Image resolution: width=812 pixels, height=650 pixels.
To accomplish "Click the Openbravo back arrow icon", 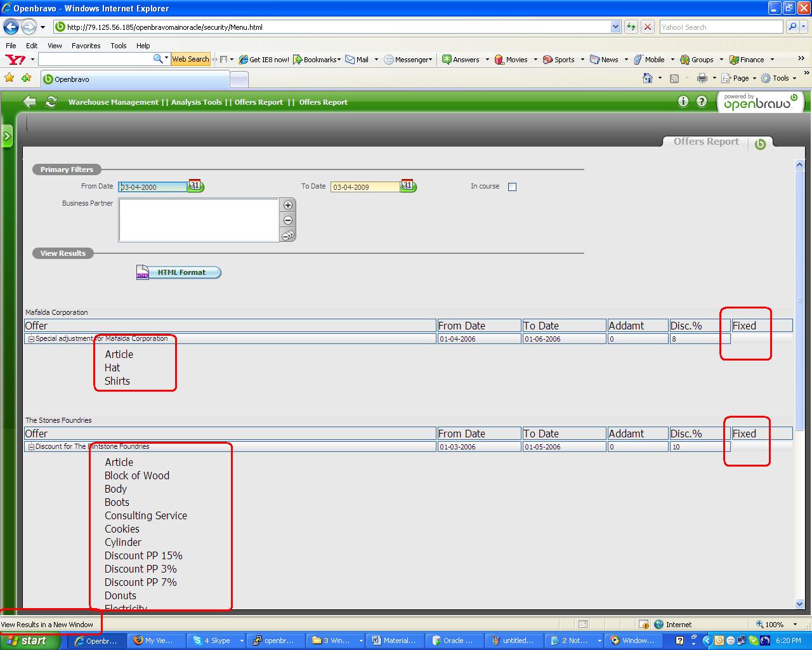I will [x=29, y=102].
